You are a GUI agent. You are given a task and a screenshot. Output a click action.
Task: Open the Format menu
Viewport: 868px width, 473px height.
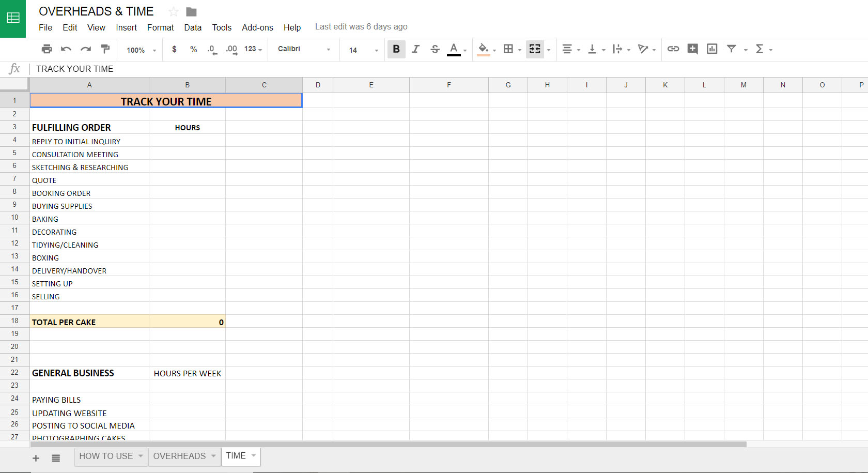(161, 27)
